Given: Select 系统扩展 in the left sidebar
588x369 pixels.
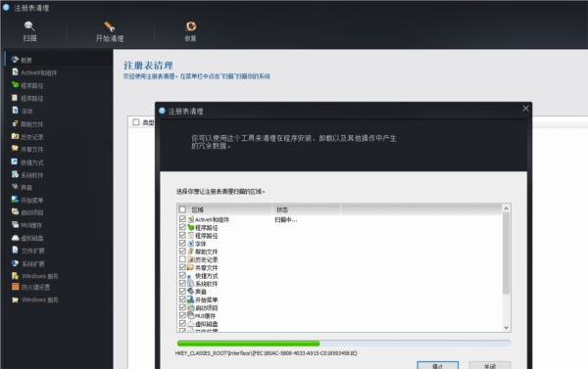Looking at the screenshot, I should [28, 263].
